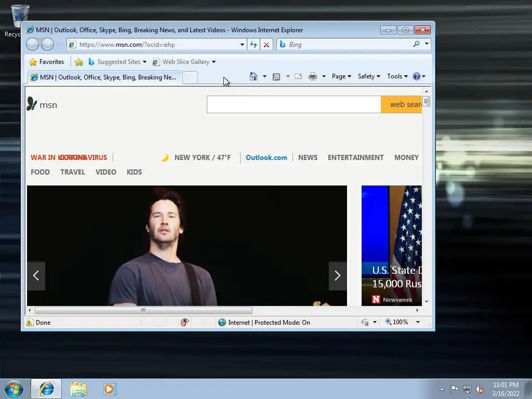Click the vertical scrollbar up arrow

click(427, 91)
